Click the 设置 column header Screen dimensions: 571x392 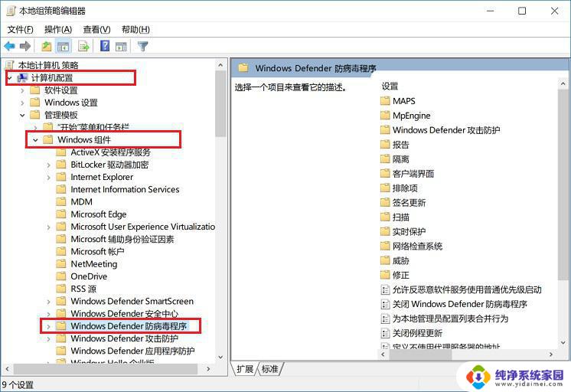tap(390, 87)
